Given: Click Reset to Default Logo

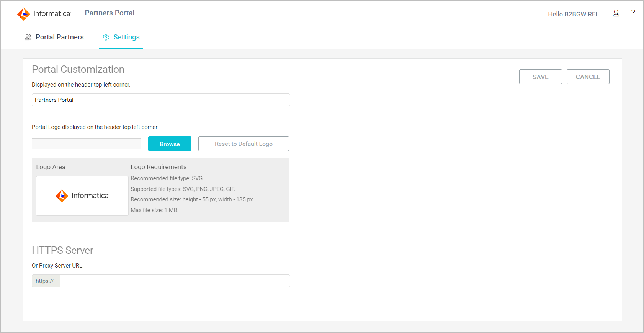Looking at the screenshot, I should click(244, 144).
